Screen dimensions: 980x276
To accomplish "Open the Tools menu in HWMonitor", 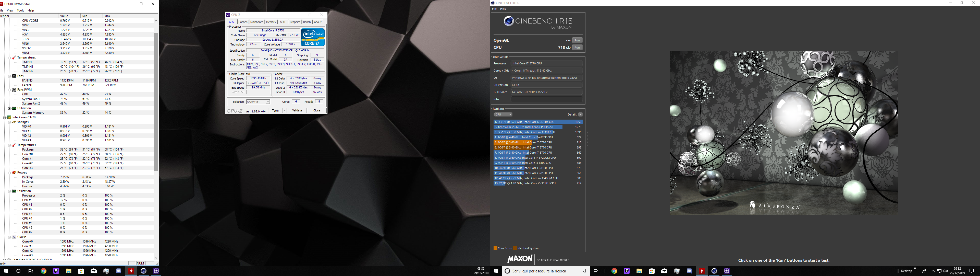I will pyautogui.click(x=20, y=10).
